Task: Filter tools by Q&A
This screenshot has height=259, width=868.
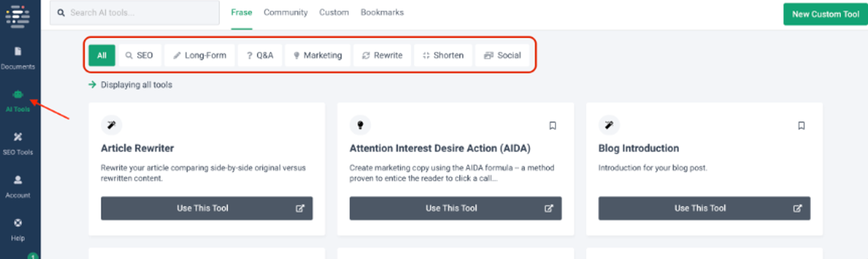Action: click(x=260, y=55)
